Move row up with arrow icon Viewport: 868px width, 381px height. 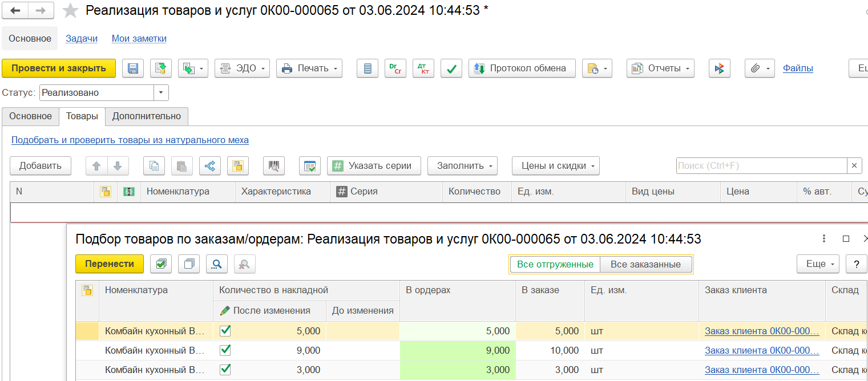[x=96, y=166]
